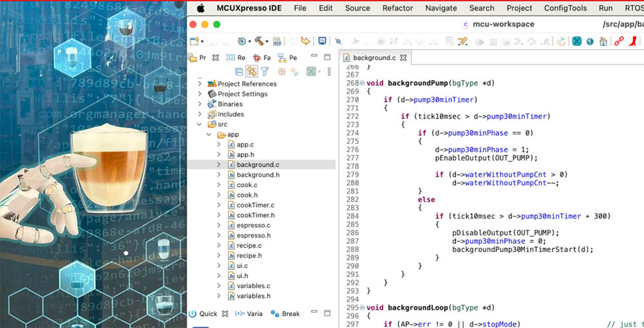Open the ConfigTools menu
644x328 pixels.
click(x=565, y=8)
